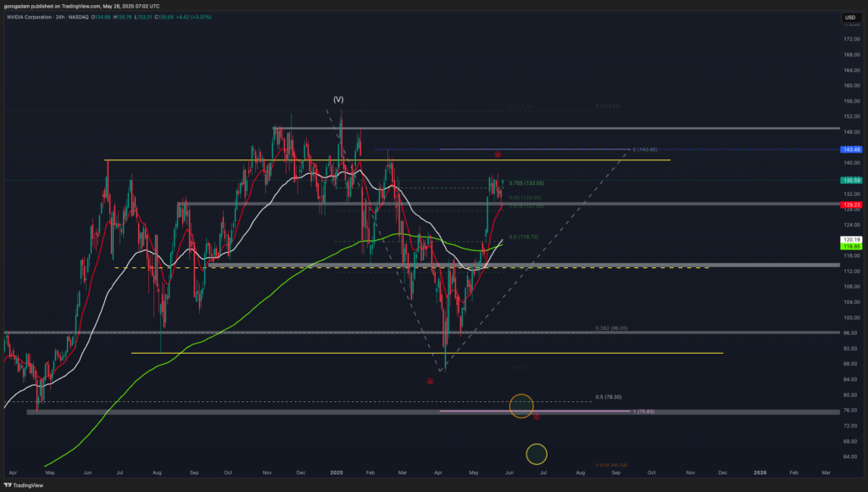Image resolution: width=868 pixels, height=492 pixels.
Task: Click the green 135.59 current price label
Action: pyautogui.click(x=851, y=181)
